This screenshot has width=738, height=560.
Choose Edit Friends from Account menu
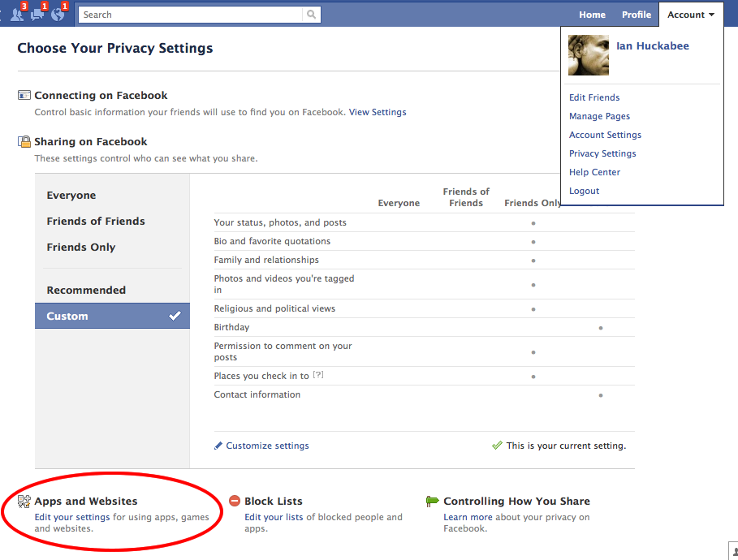[x=594, y=97]
